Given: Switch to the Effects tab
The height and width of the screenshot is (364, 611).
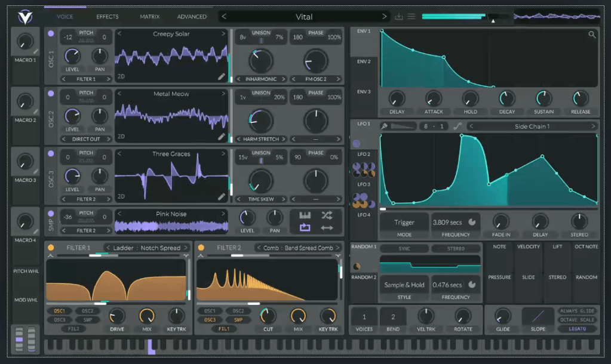Looking at the screenshot, I should click(108, 17).
